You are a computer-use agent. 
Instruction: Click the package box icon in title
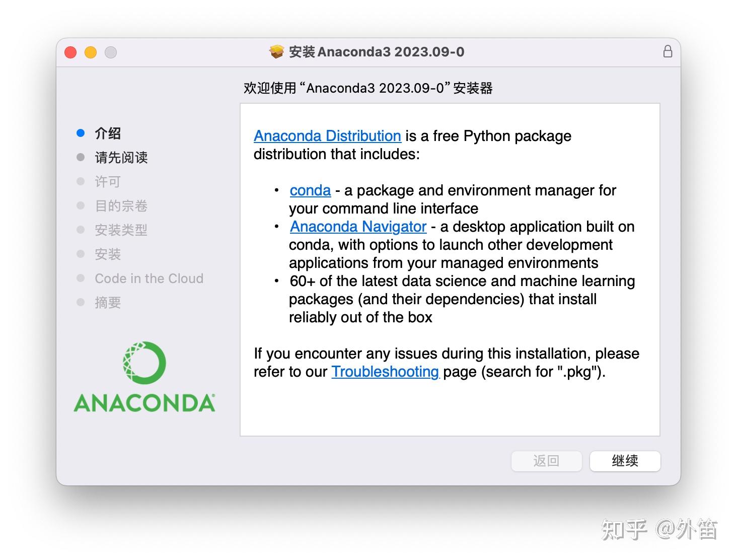[276, 51]
